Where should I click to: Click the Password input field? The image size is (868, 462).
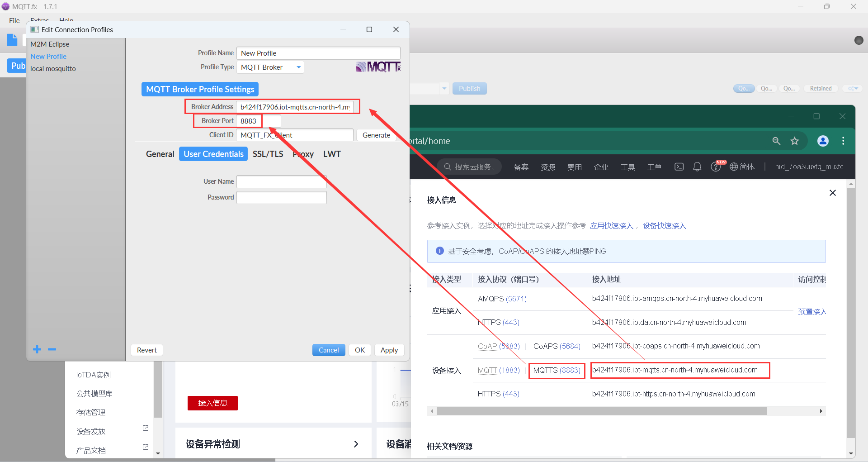281,197
